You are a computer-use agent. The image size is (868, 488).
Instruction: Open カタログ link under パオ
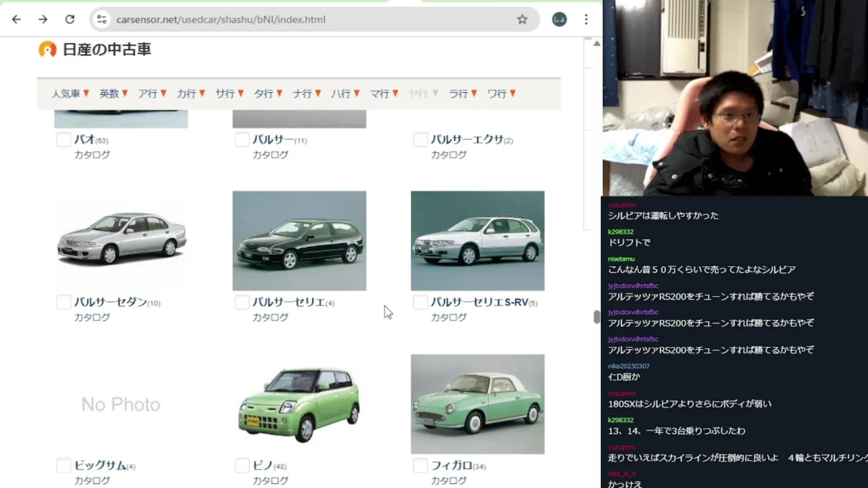click(x=92, y=155)
